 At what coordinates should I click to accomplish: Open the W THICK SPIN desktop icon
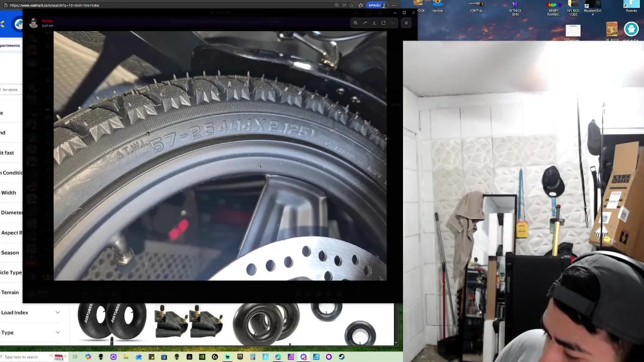coord(515,9)
